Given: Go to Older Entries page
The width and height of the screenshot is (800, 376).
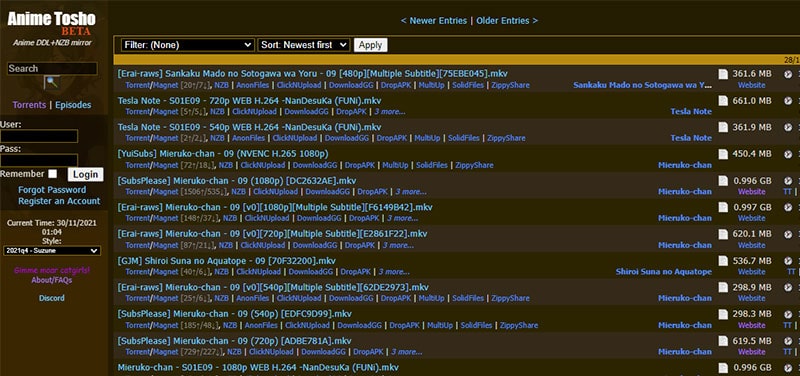Looking at the screenshot, I should pyautogui.click(x=507, y=21).
